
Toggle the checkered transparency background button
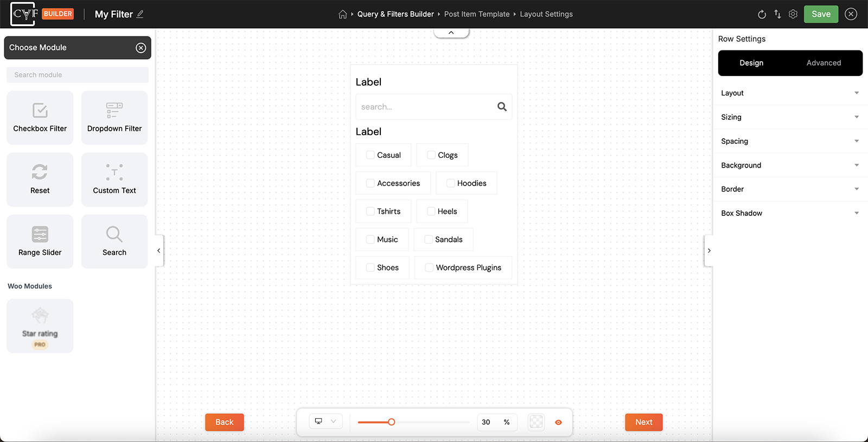[x=536, y=422]
